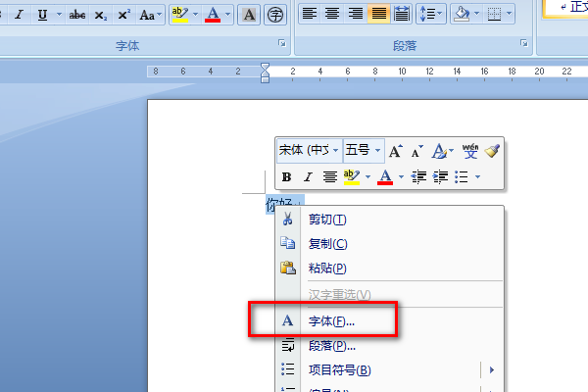
Task: Apply font color from the mini toolbar
Action: 385,176
